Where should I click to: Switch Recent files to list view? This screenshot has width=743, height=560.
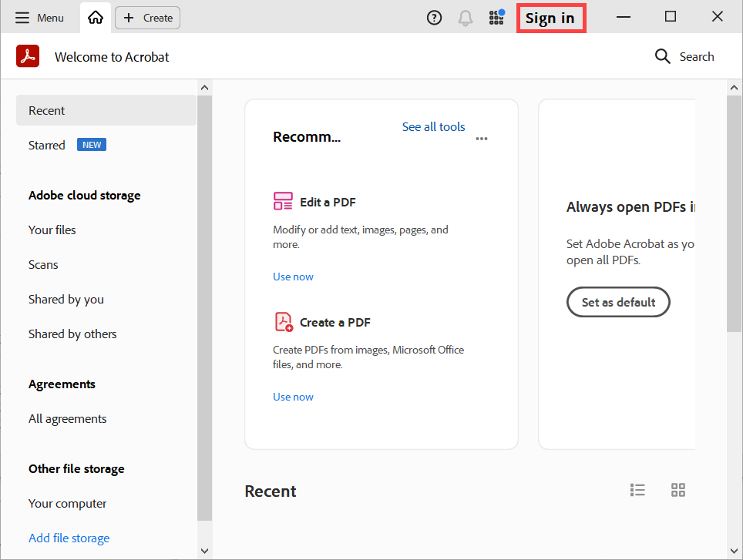point(637,490)
